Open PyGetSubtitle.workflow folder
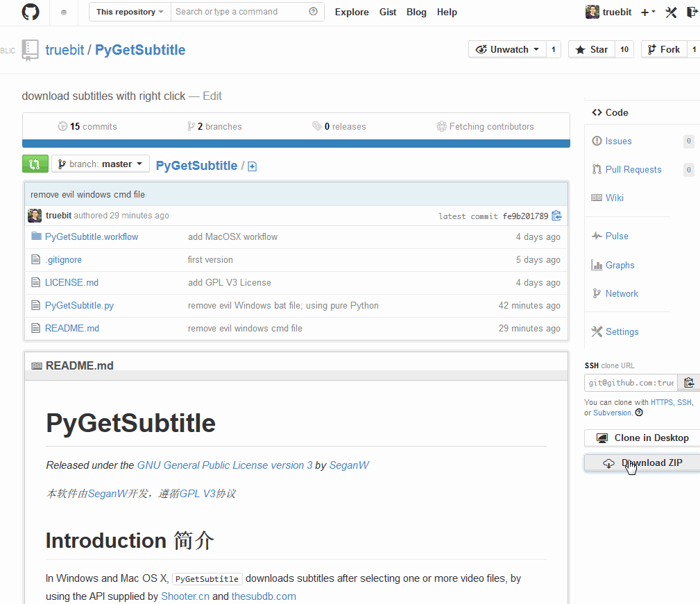Screen dimensions: 700x604 coord(92,237)
